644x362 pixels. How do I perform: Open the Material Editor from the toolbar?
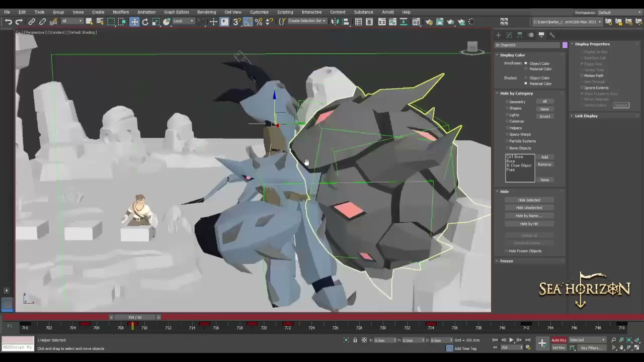click(x=417, y=22)
